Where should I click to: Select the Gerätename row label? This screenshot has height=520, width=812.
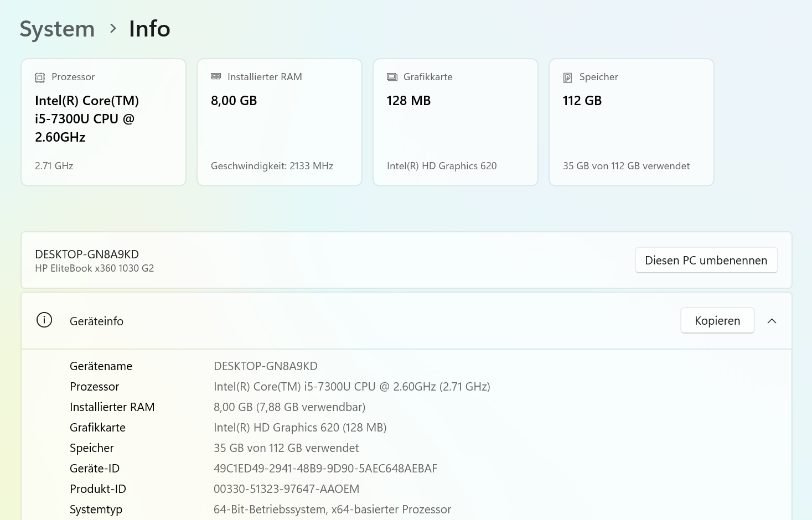pyautogui.click(x=101, y=366)
